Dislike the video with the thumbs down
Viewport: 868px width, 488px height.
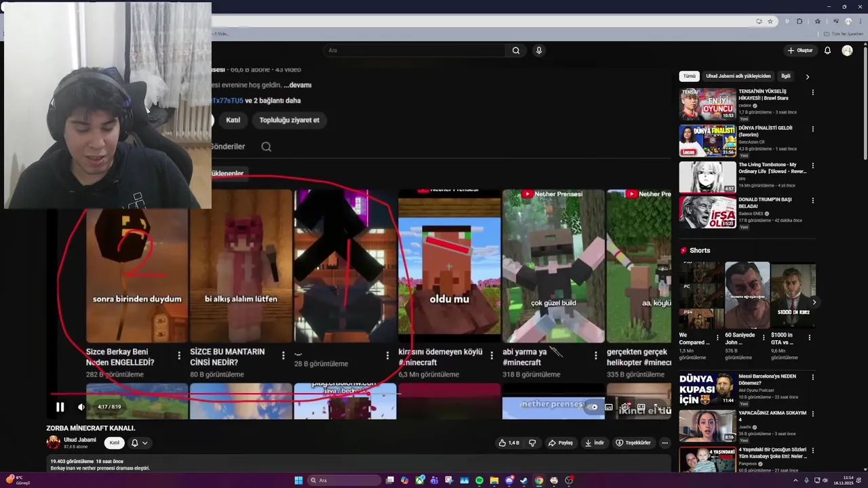532,443
